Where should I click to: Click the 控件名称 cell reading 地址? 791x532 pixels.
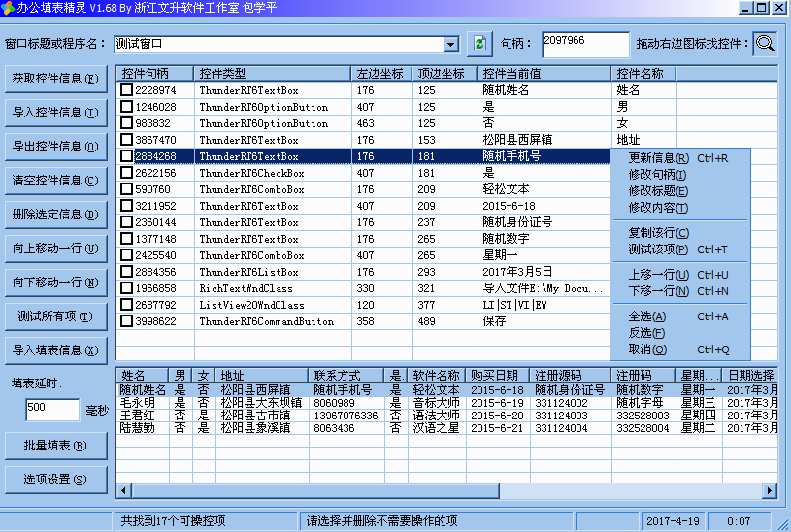pyautogui.click(x=628, y=139)
